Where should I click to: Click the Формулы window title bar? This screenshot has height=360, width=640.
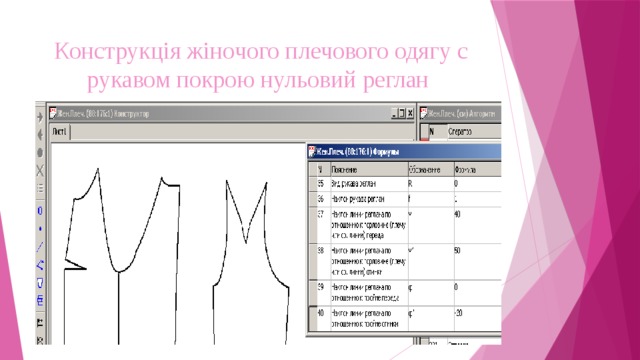[404, 152]
